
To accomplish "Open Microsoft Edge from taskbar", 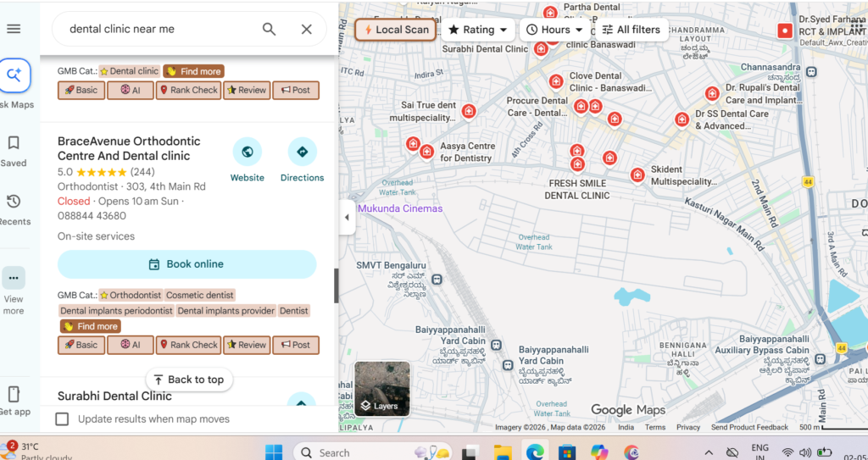I will (535, 452).
